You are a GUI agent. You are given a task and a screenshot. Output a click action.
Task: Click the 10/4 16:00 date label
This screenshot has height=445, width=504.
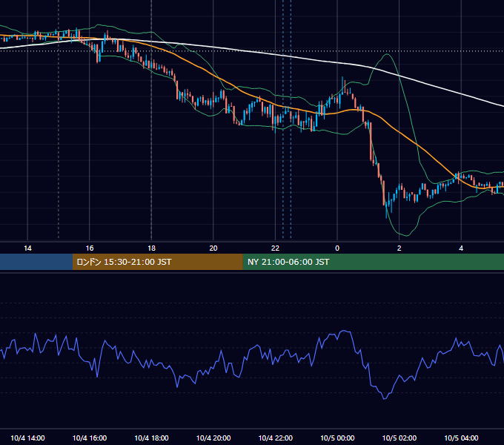(x=90, y=438)
